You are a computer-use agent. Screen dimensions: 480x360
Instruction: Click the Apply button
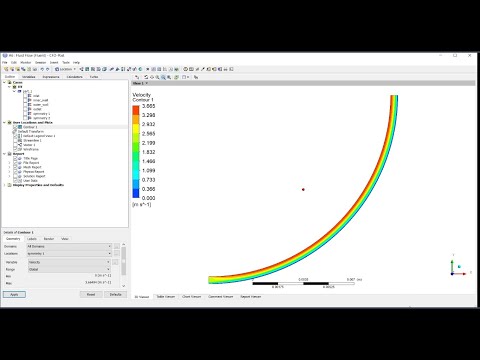pos(14,295)
